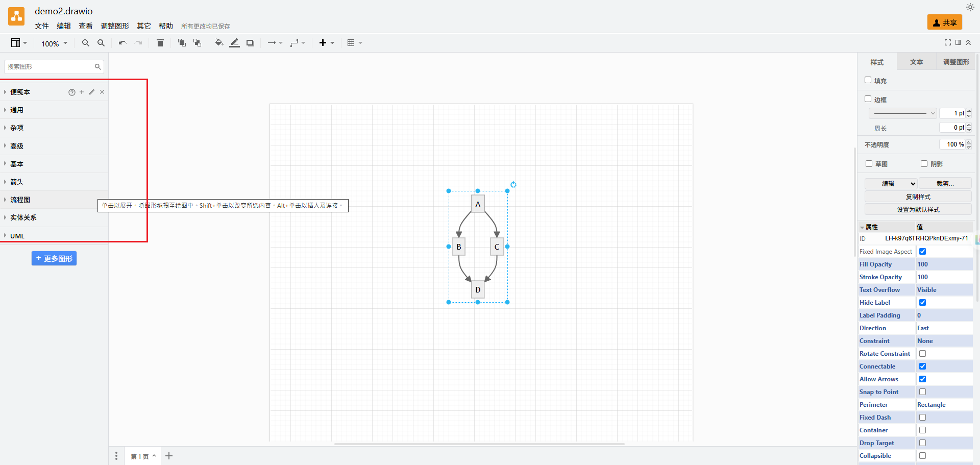Open fill color bucket tool
Image resolution: width=980 pixels, height=465 pixels.
[x=219, y=43]
